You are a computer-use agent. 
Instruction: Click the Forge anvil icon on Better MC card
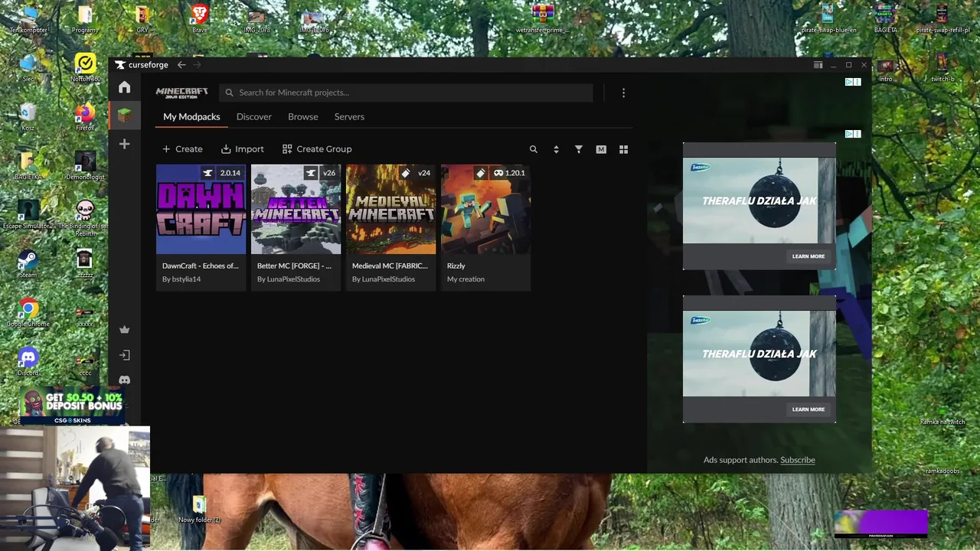310,173
